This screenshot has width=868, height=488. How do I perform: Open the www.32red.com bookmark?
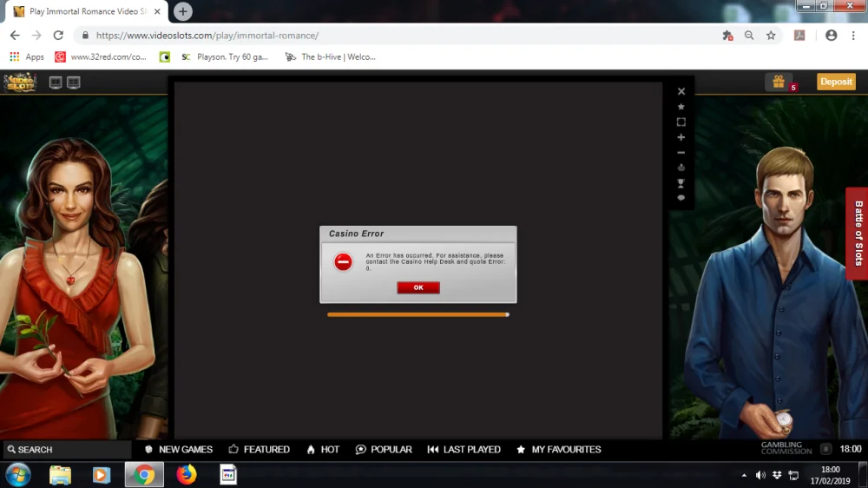click(101, 56)
